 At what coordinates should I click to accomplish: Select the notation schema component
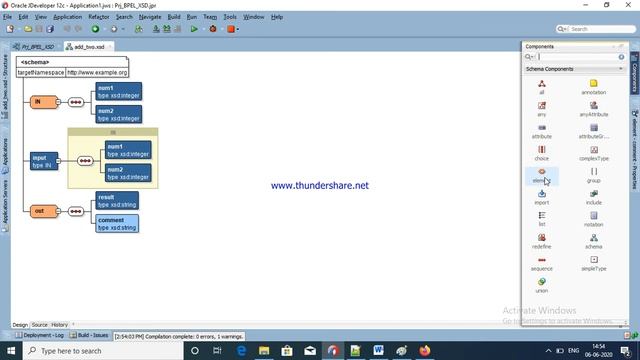tap(593, 219)
